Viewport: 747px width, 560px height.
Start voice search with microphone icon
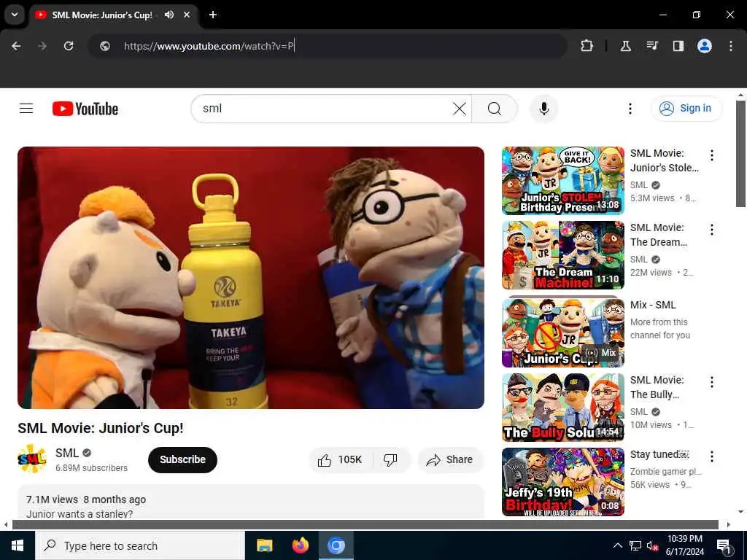coord(543,109)
